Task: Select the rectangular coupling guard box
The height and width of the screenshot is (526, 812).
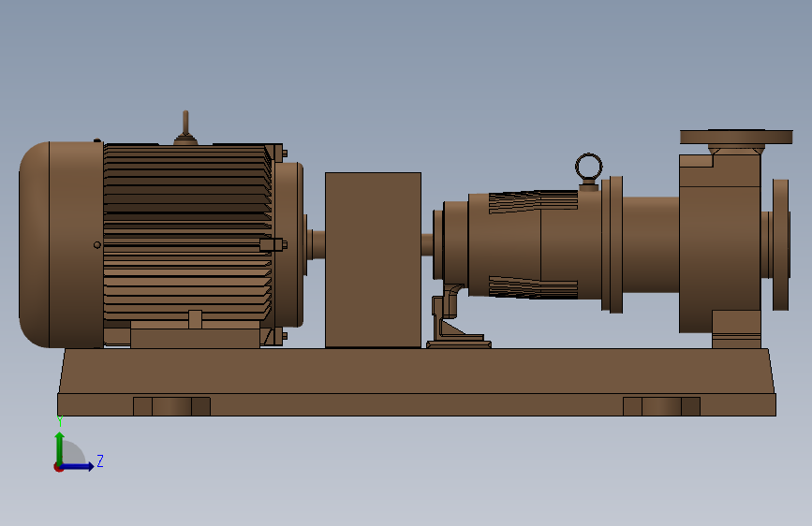Action: coord(373,260)
